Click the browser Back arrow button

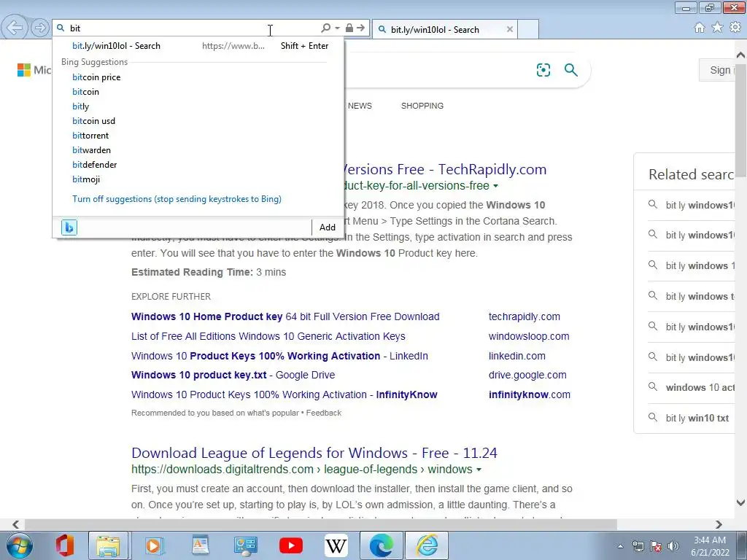pyautogui.click(x=15, y=28)
